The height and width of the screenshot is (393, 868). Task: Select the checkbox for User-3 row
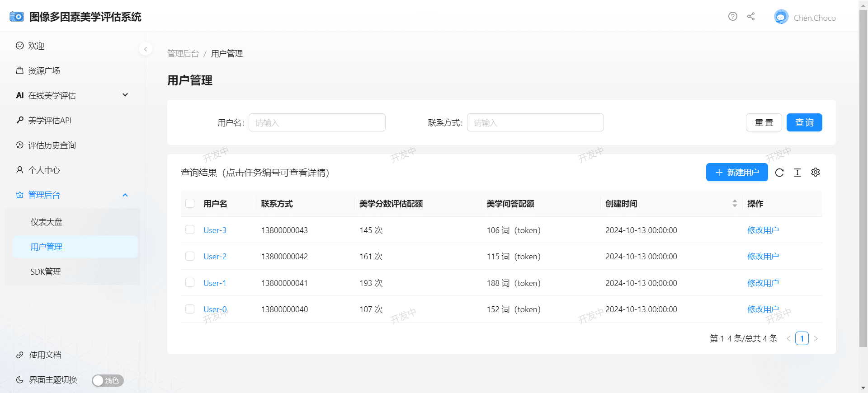tap(190, 230)
